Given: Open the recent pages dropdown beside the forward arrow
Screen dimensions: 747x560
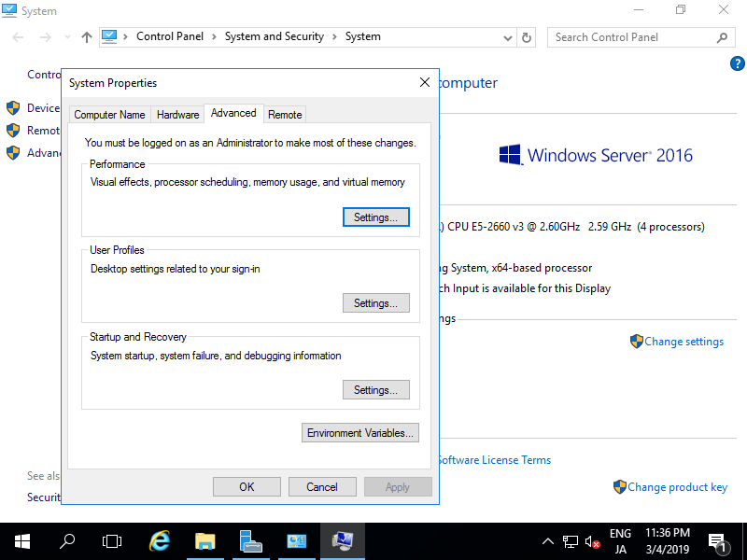Looking at the screenshot, I should pos(65,37).
